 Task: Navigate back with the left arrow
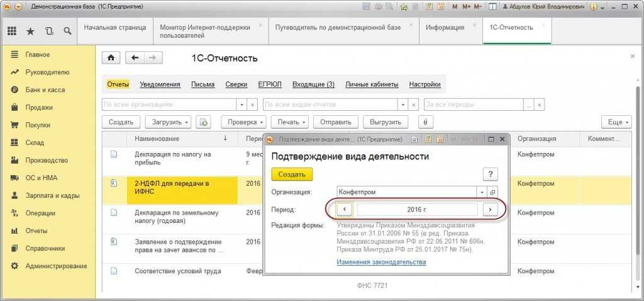pyautogui.click(x=135, y=58)
